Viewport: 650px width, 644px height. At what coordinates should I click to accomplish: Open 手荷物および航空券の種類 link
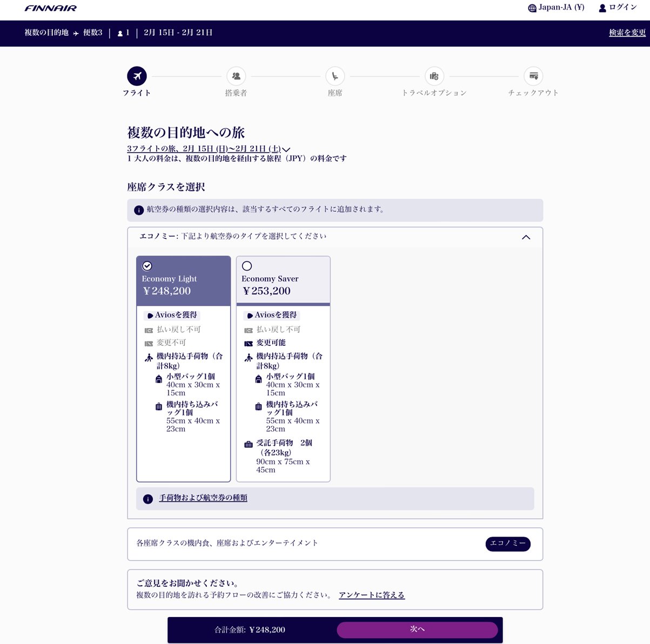tap(203, 498)
